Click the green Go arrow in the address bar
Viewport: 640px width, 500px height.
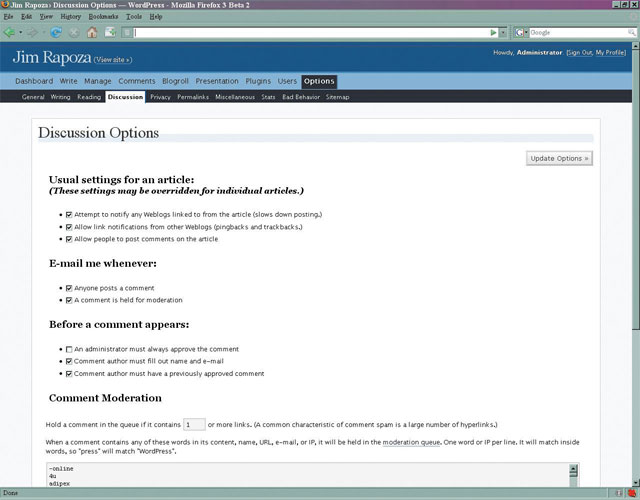tap(493, 33)
